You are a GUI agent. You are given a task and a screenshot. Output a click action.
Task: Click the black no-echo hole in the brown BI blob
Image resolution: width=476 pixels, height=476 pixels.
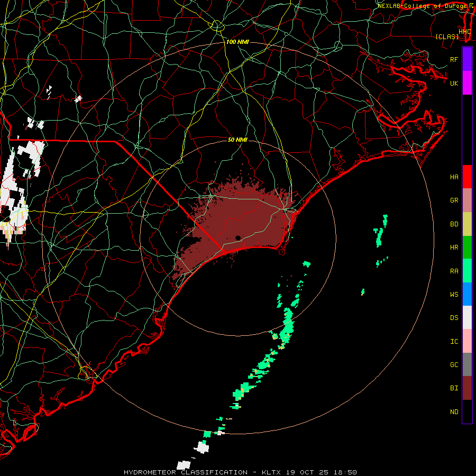click(237, 237)
